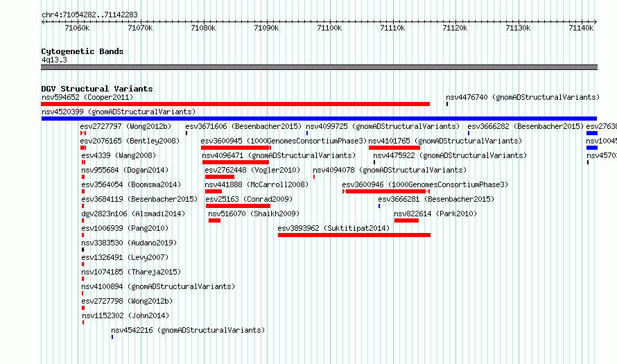The image size is (617, 364).
Task: Open esv25163 (Conrad2009) variant
Action: [250, 199]
